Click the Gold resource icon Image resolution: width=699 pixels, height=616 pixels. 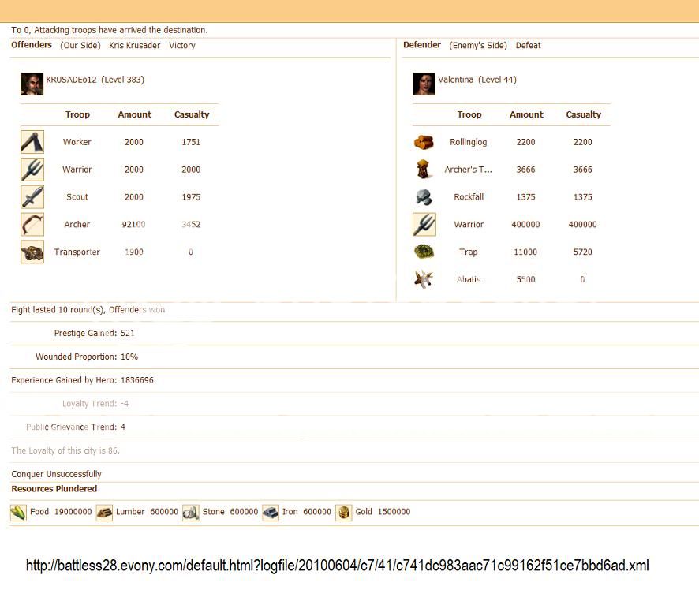[x=344, y=513]
